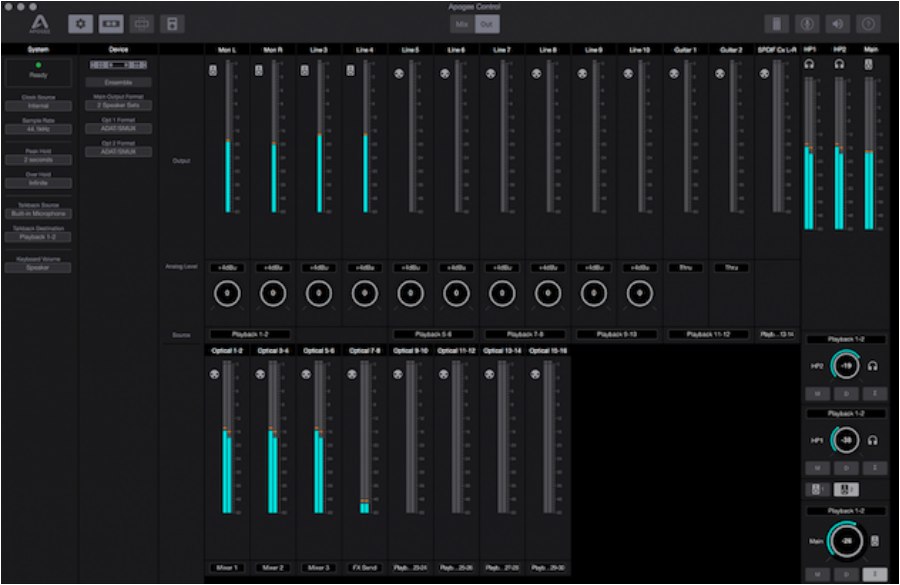The height and width of the screenshot is (585, 900).
Task: Open HP2 source selector Playback 1-2
Action: click(846, 339)
